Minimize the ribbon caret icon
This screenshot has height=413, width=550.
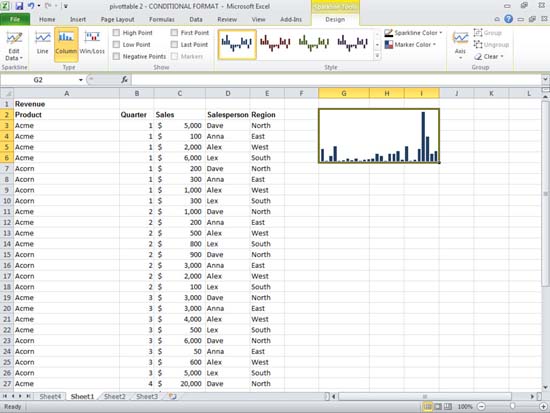(497, 19)
